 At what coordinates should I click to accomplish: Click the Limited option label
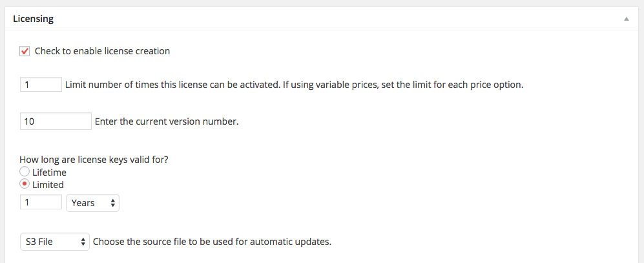tap(48, 185)
